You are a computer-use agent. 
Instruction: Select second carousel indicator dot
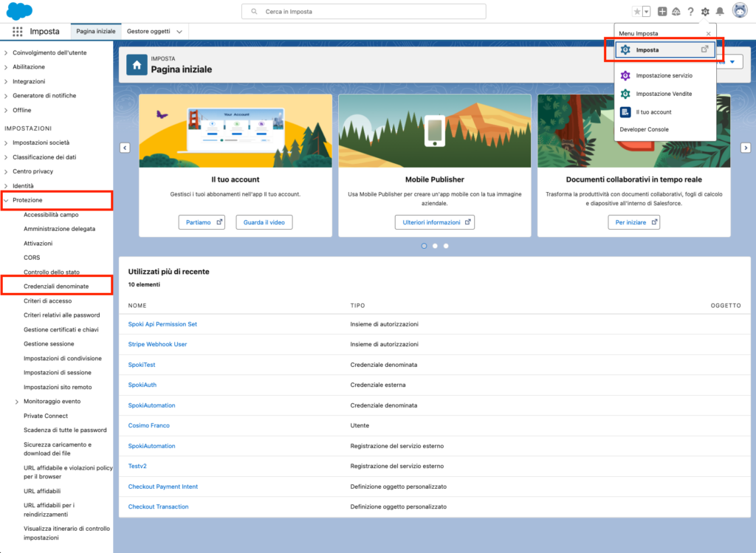(x=435, y=246)
